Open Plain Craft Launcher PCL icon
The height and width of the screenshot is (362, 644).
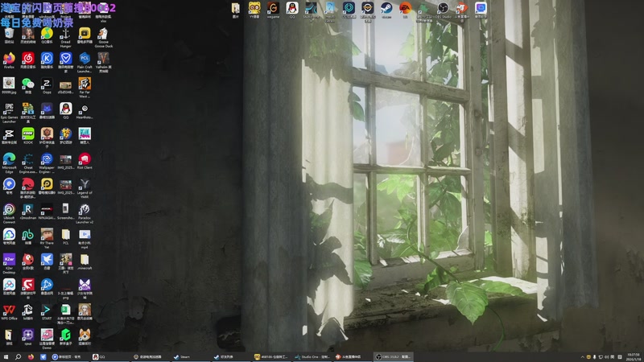(x=85, y=63)
